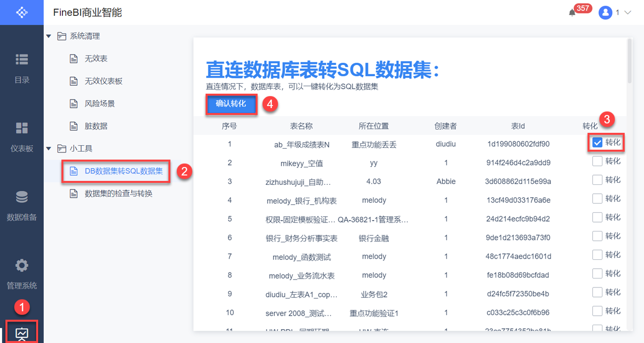Viewport: 644px width, 343px height.
Task: Click the user avatar icon
Action: (x=605, y=13)
